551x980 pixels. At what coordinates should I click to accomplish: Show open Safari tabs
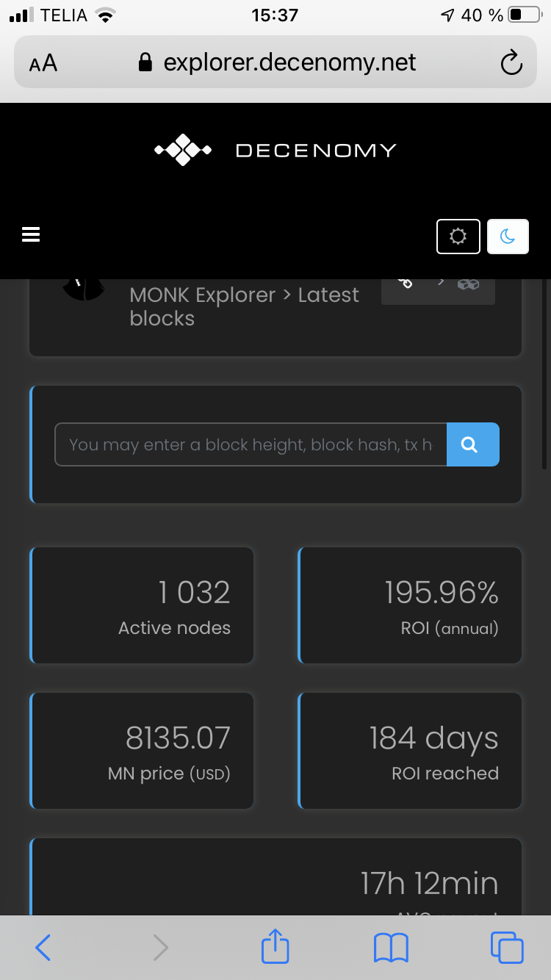coord(507,948)
